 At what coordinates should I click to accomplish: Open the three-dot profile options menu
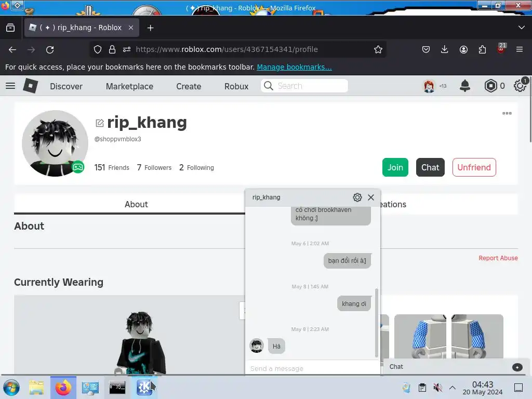(507, 113)
